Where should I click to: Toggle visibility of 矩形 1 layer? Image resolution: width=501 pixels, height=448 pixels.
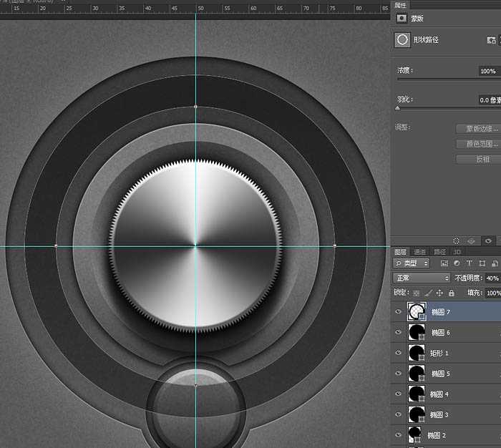click(x=399, y=353)
